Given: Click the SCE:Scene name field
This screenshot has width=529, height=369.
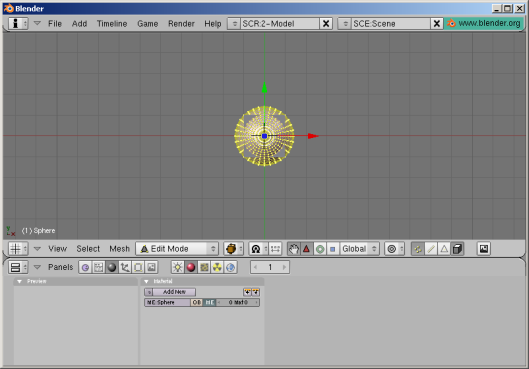Looking at the screenshot, I should tap(391, 23).
